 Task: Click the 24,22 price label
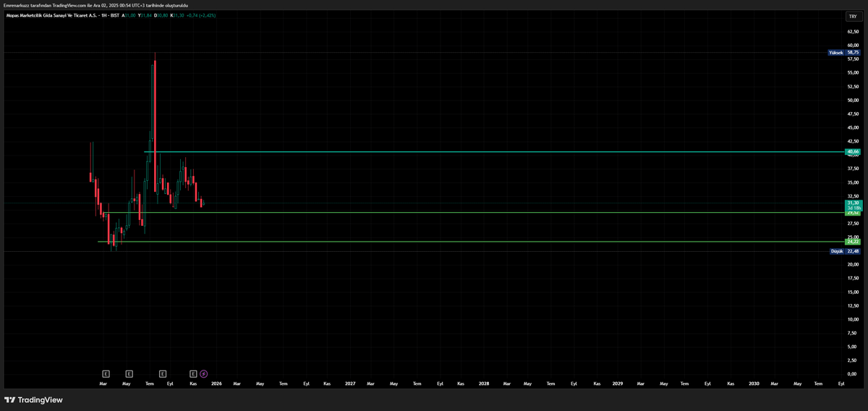pos(853,242)
